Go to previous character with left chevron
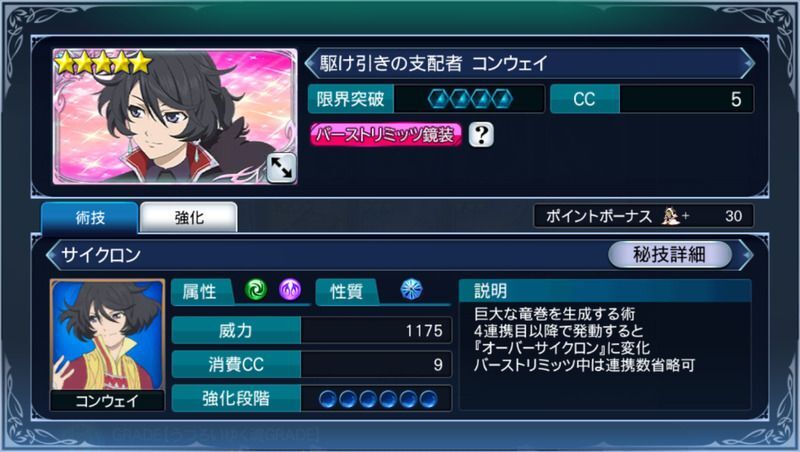The image size is (800, 452). coord(311,63)
